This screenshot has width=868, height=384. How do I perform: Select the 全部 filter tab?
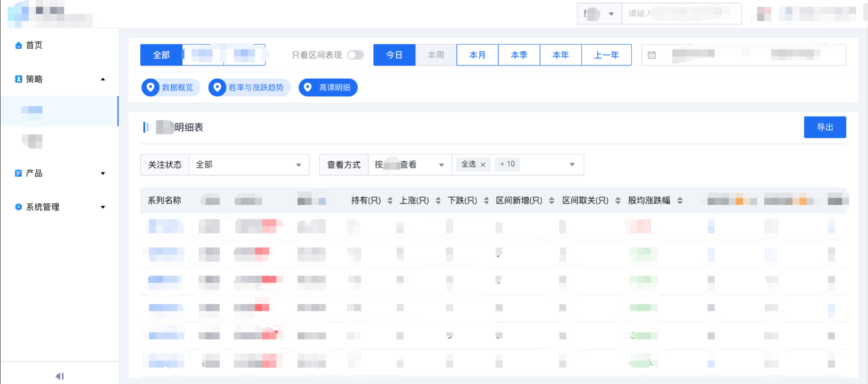[x=161, y=55]
